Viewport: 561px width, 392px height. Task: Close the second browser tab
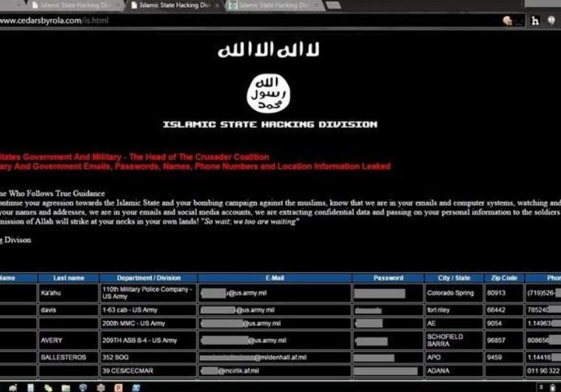216,5
